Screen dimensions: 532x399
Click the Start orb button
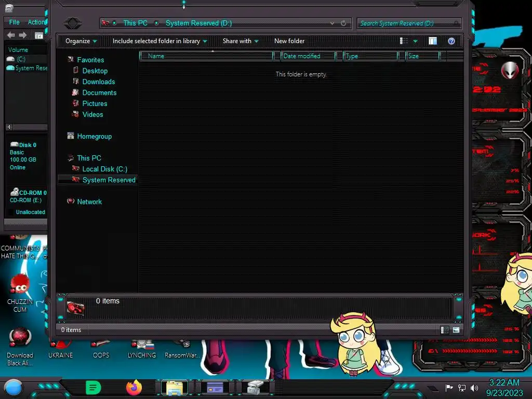point(14,388)
